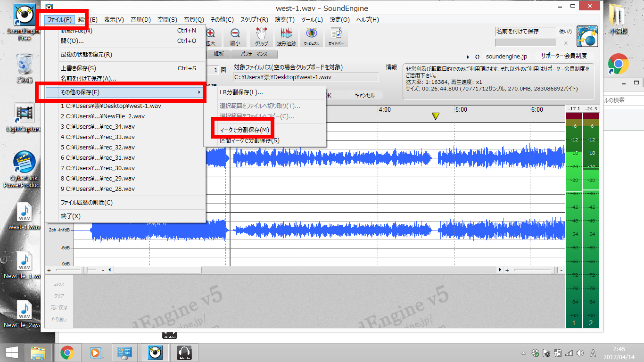Image resolution: width=644 pixels, height=362 pixels.
Task: Switch to the Analysis (解析) tab
Action: (x=219, y=54)
